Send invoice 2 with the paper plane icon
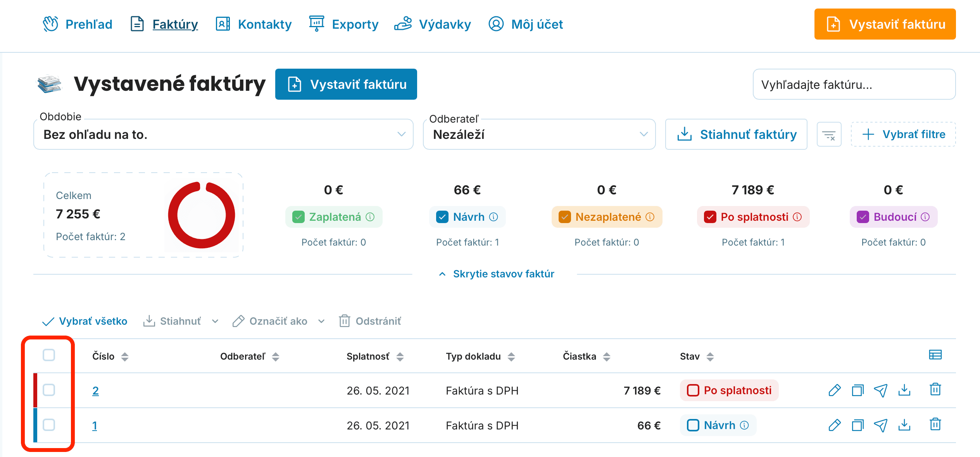Image resolution: width=980 pixels, height=457 pixels. click(x=881, y=390)
